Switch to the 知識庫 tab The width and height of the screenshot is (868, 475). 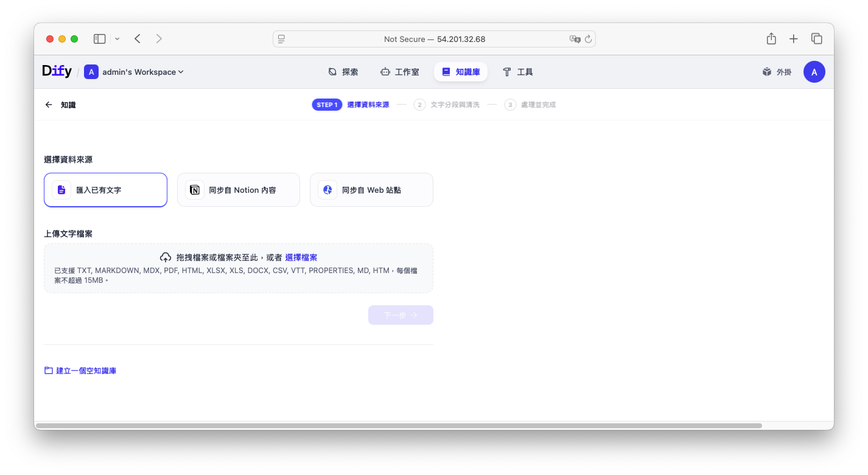click(460, 72)
